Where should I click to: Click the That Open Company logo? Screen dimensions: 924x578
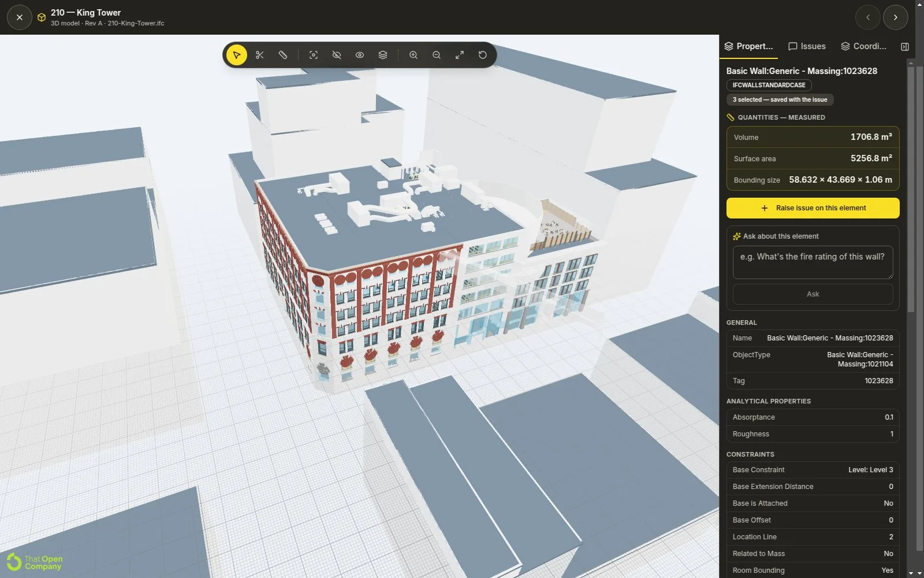(x=35, y=562)
